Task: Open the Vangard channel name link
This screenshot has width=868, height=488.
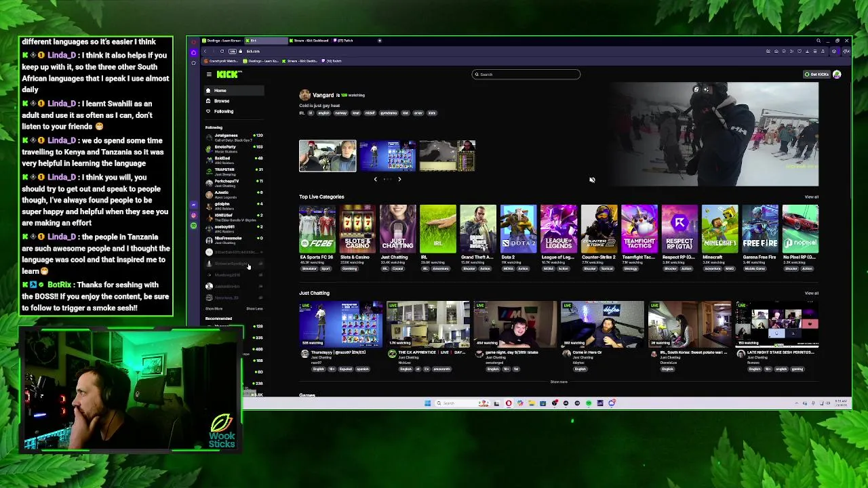Action: [323, 95]
